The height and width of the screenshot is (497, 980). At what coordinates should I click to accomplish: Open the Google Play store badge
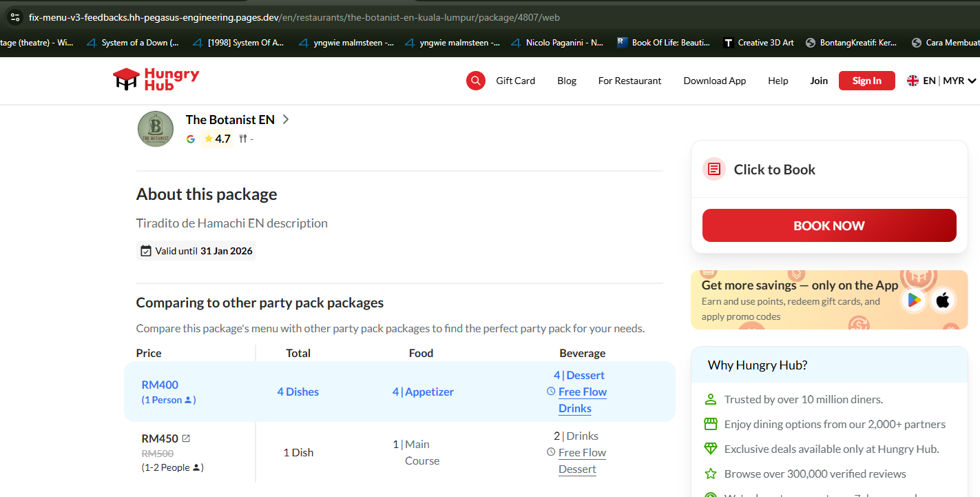(914, 300)
